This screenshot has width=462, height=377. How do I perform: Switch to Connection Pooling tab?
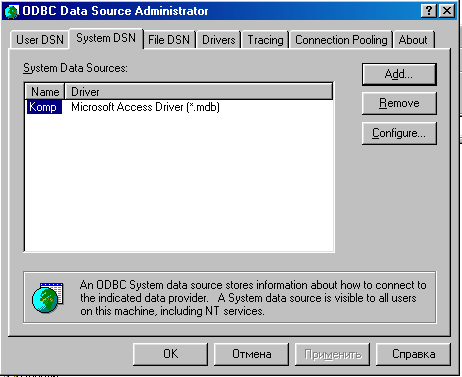pos(341,40)
